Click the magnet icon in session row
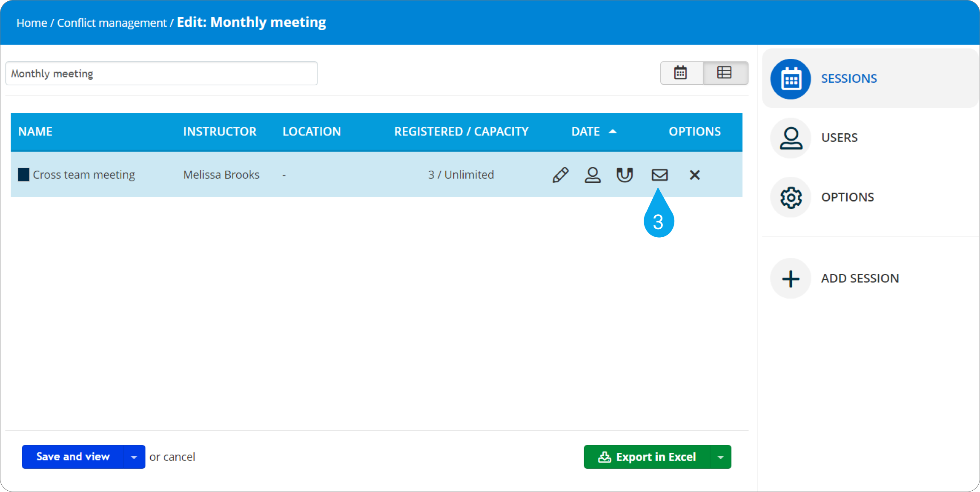This screenshot has height=492, width=980. [625, 175]
